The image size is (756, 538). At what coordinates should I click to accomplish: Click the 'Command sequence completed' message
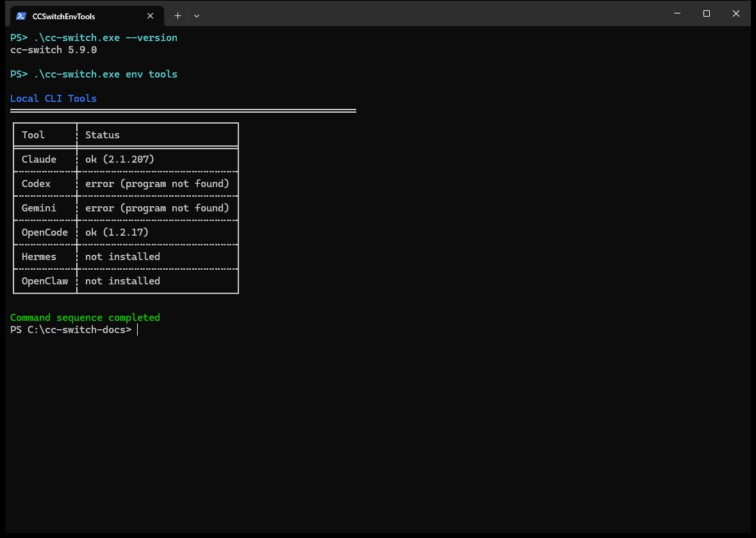point(85,318)
